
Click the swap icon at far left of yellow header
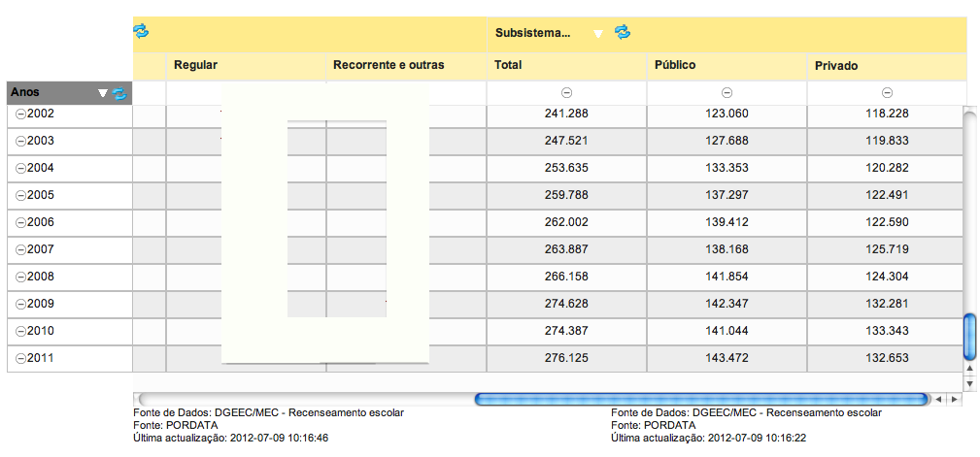142,31
